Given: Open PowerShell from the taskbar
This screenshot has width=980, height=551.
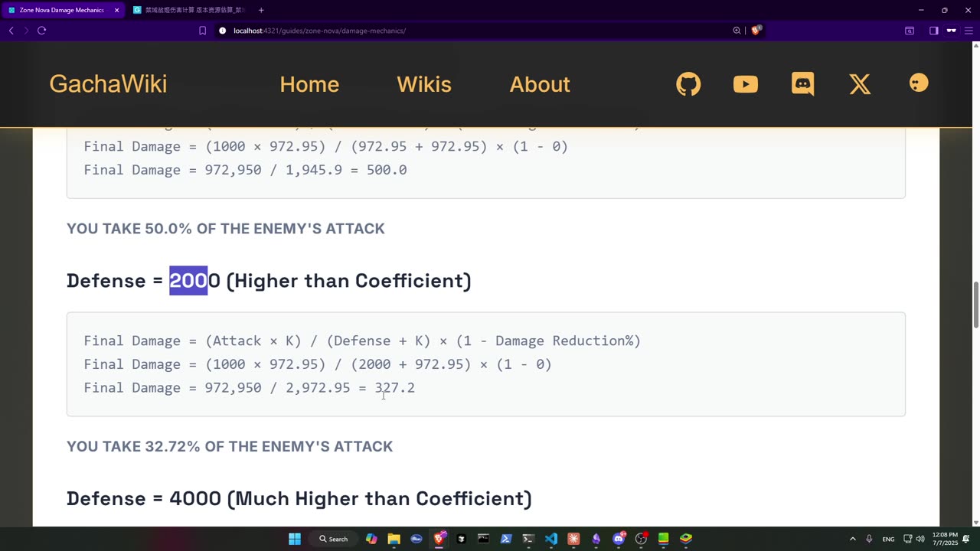Looking at the screenshot, I should 506,539.
